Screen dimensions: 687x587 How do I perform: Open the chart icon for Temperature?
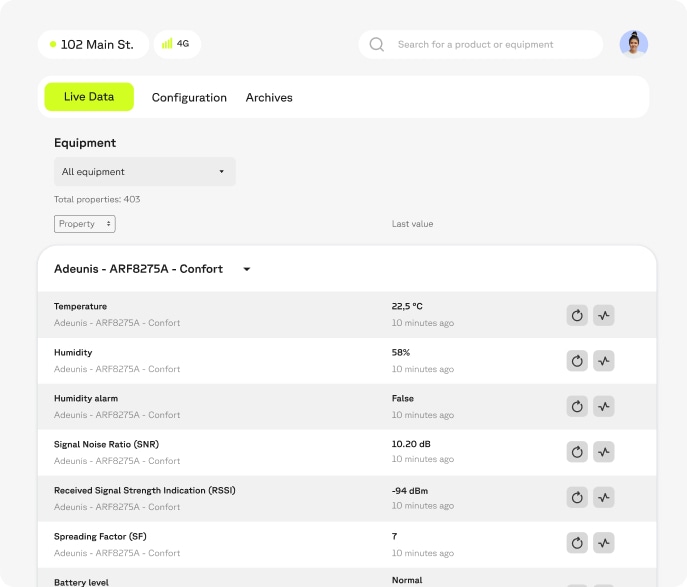tap(603, 315)
